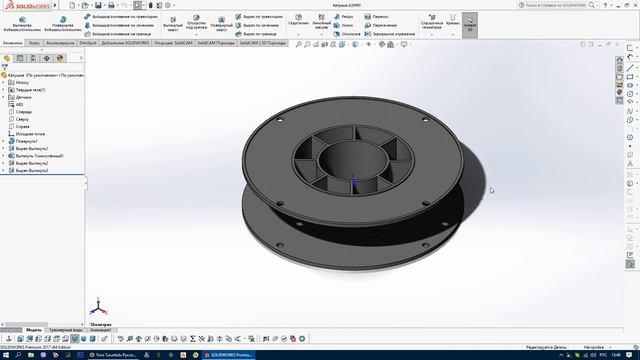The image size is (640, 360).
Task: Switch to the Операции SolidCAM tab
Action: click(173, 43)
